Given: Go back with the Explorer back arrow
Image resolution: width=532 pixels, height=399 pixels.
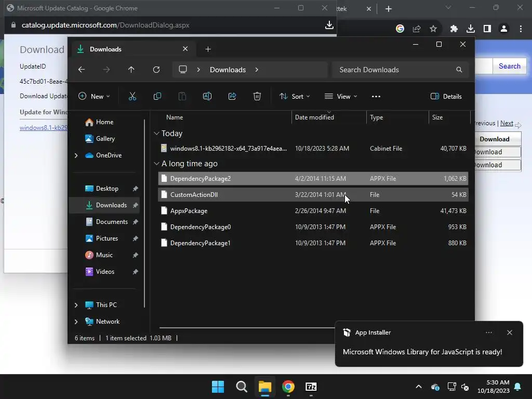Looking at the screenshot, I should (82, 70).
